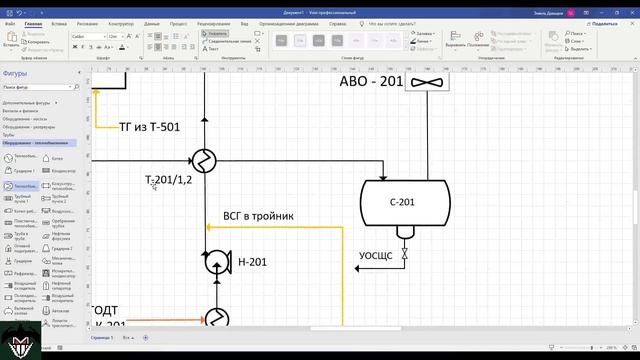Select the Cooling tower 1 shape in stencil

20,171
